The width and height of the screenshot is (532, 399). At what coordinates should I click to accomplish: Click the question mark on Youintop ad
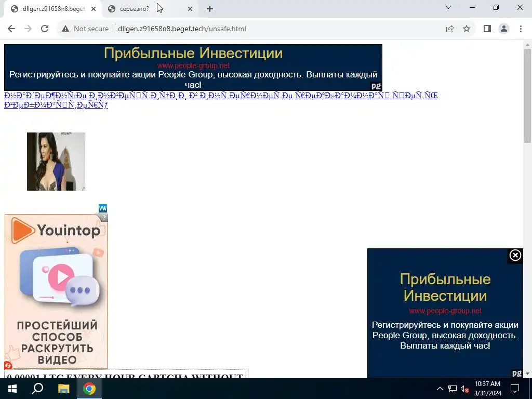coord(104,218)
